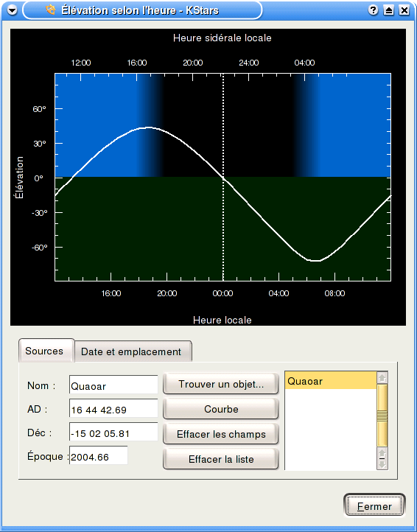Viewport: 417px width, 532px height.
Task: Open the window menu arrow in title bar
Action: coord(13,10)
